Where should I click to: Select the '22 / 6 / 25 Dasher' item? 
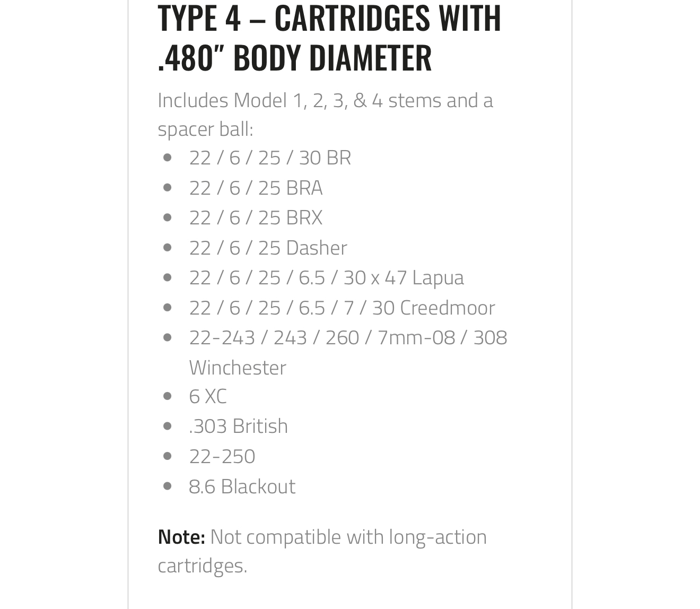point(268,248)
